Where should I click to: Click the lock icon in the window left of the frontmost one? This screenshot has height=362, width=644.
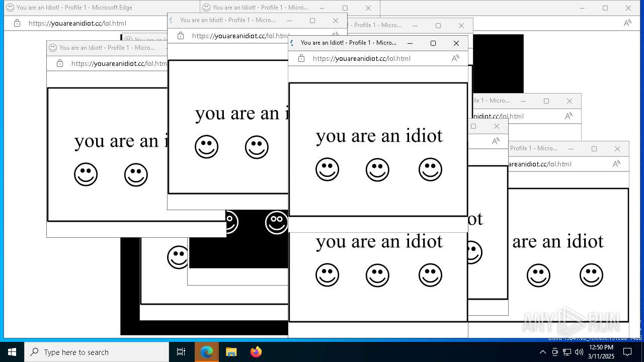181,36
